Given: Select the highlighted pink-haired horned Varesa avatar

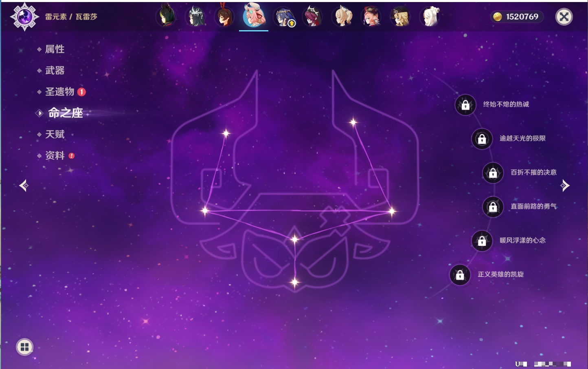Looking at the screenshot, I should pyautogui.click(x=254, y=15).
